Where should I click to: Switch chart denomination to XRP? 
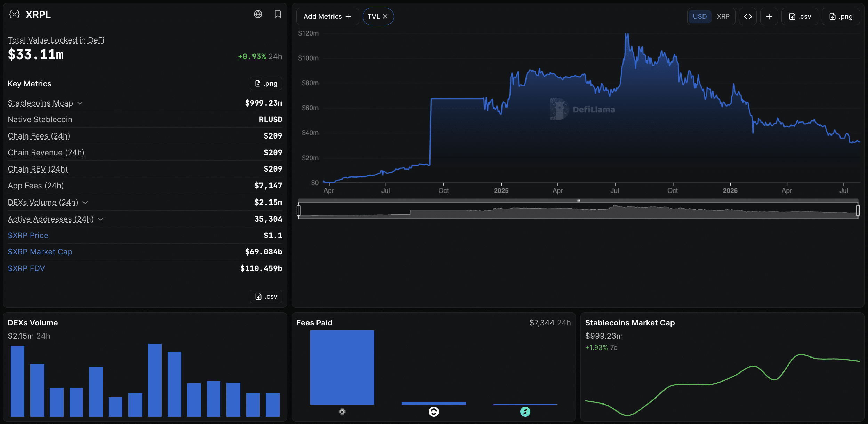coord(723,16)
